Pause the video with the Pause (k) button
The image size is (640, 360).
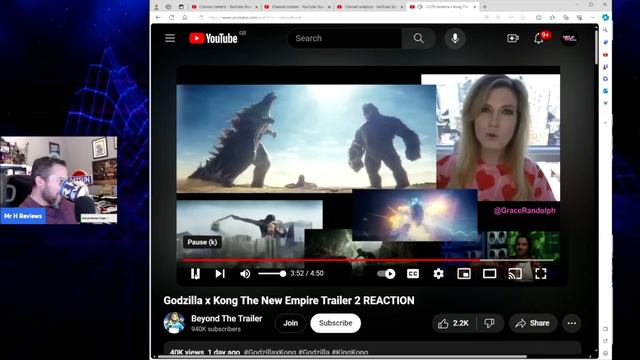tap(195, 273)
